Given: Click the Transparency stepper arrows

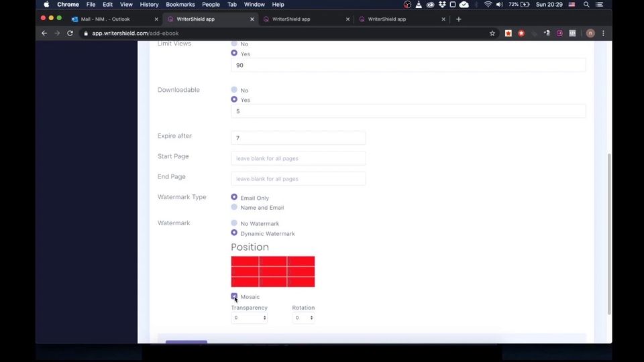Looking at the screenshot, I should tap(264, 318).
